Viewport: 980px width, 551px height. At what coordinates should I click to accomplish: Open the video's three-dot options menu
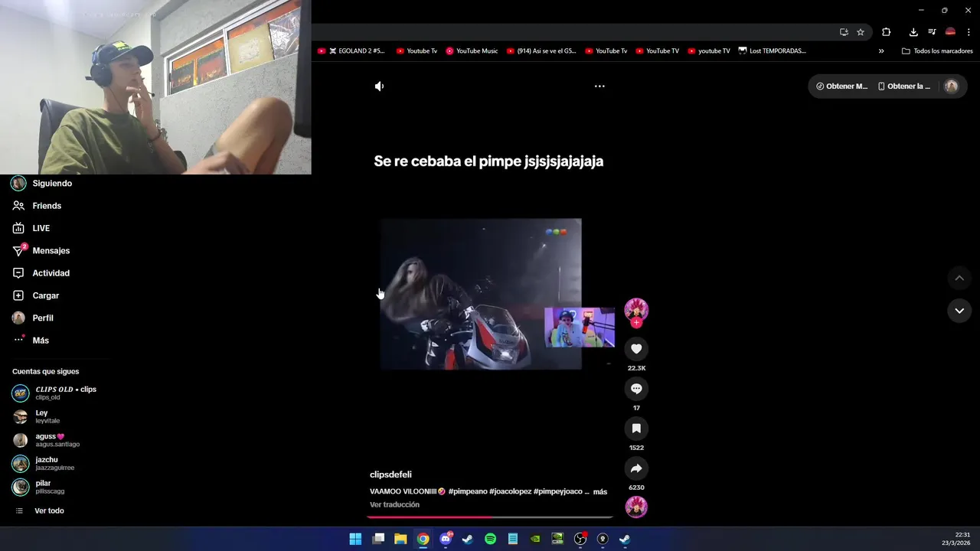[x=599, y=86]
